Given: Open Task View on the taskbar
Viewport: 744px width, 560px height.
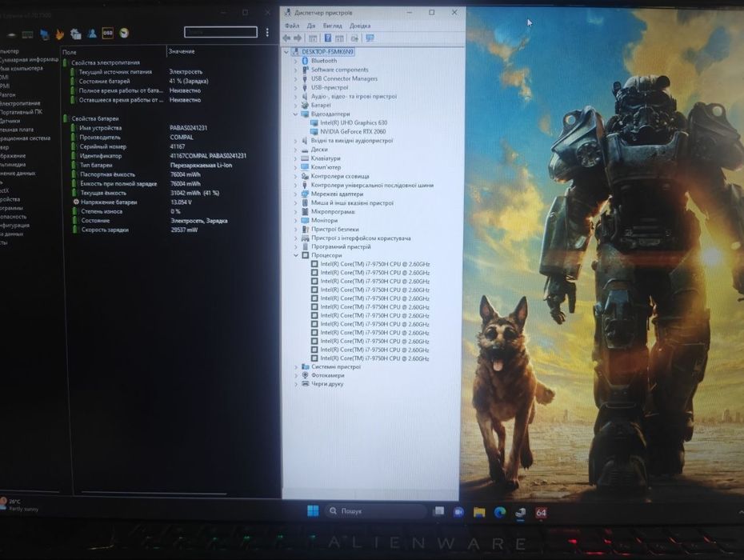Looking at the screenshot, I should pos(439,511).
